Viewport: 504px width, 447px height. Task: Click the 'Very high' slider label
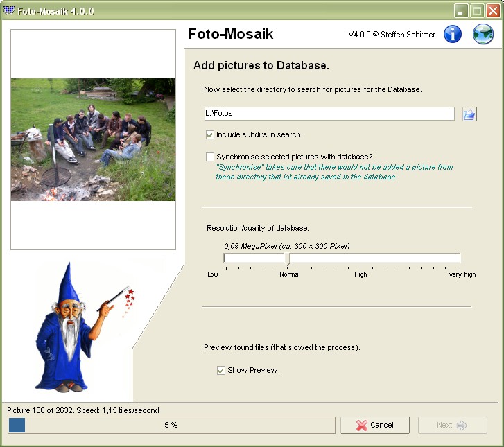click(x=462, y=274)
